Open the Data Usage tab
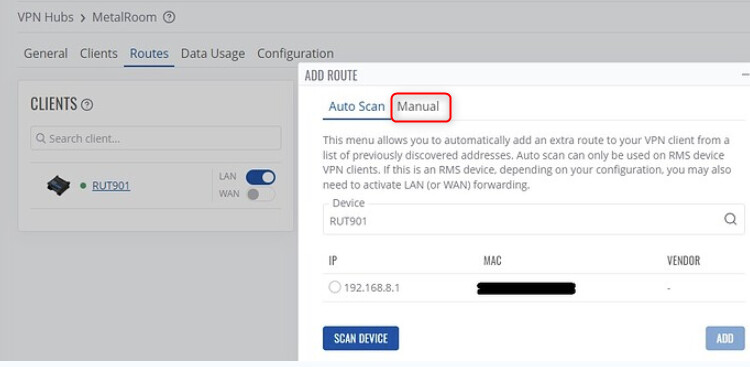Image resolution: width=750 pixels, height=367 pixels. (213, 53)
